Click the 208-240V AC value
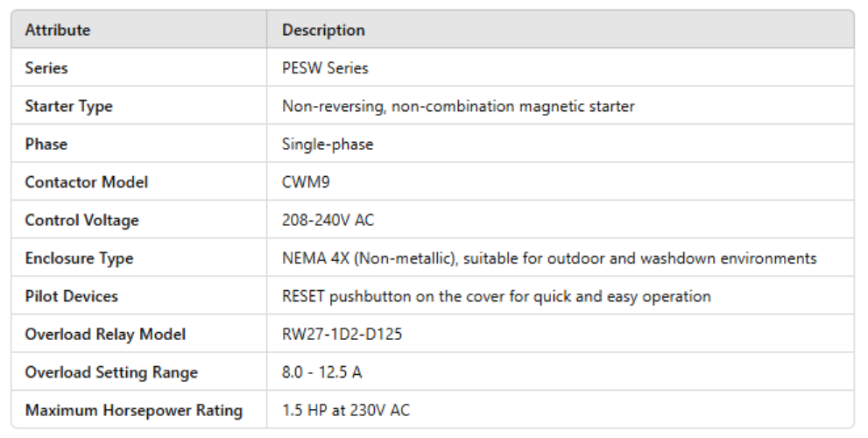The image size is (868, 438). 328,220
